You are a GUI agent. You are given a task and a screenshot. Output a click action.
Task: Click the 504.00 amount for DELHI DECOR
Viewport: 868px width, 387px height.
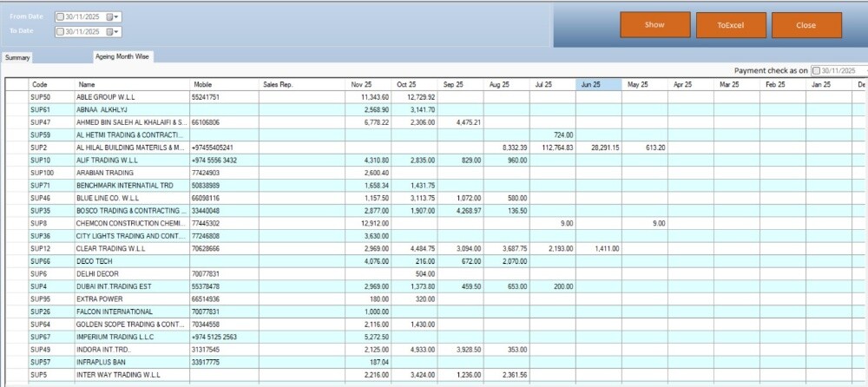[415, 274]
